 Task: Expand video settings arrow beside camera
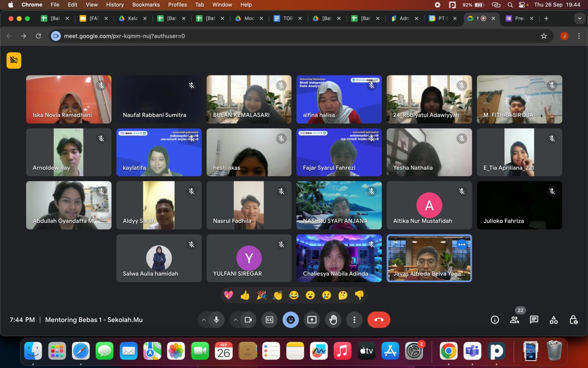pyautogui.click(x=236, y=320)
